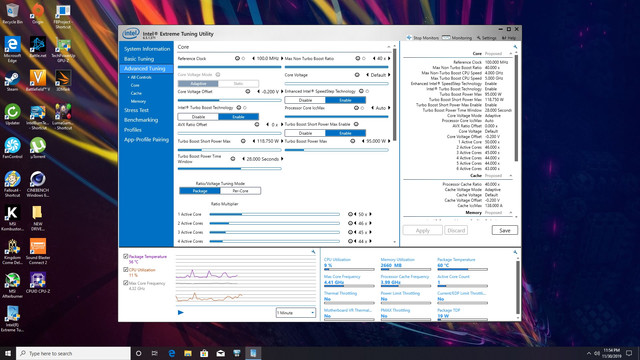The height and width of the screenshot is (360, 640).
Task: Toggle the Package Temperature graph checkbox
Action: pyautogui.click(x=126, y=256)
